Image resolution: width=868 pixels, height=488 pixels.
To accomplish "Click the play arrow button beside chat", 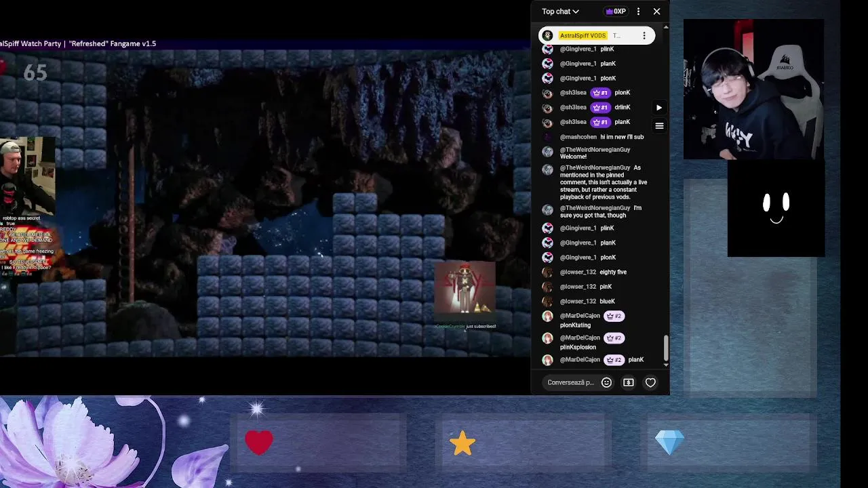I will (658, 107).
